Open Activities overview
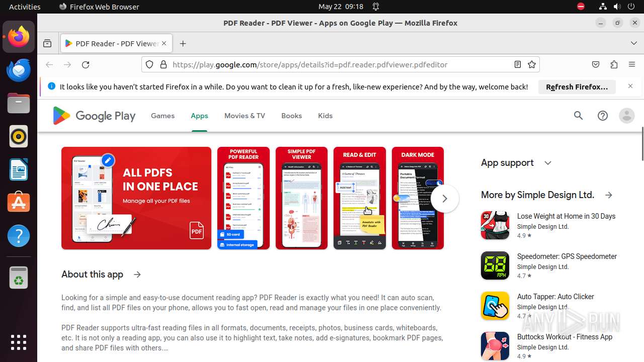This screenshot has height=362, width=644. tap(25, 7)
